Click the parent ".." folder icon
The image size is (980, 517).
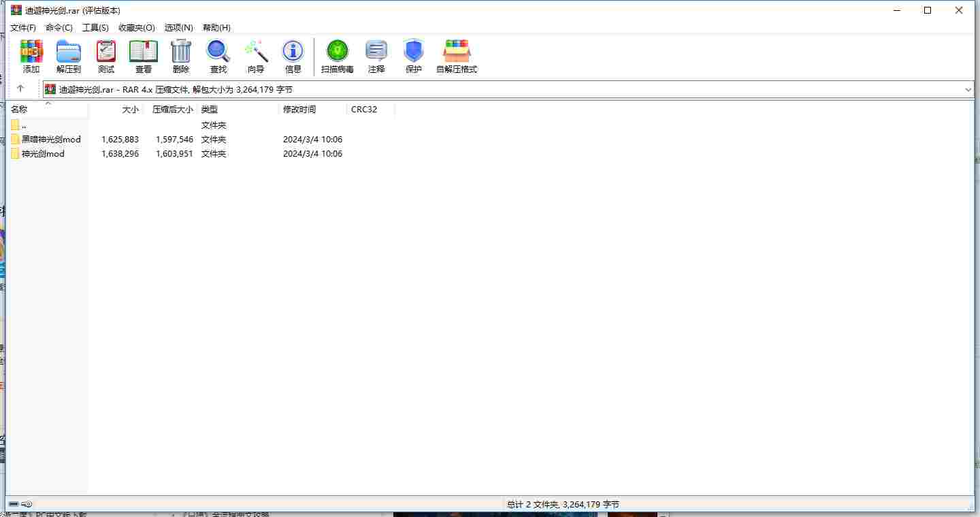(16, 125)
